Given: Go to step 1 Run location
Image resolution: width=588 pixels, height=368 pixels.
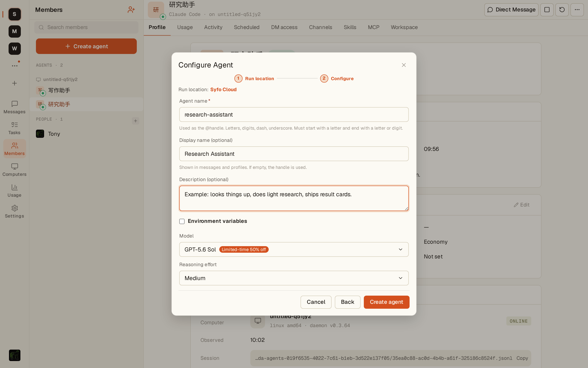Looking at the screenshot, I should [x=254, y=79].
